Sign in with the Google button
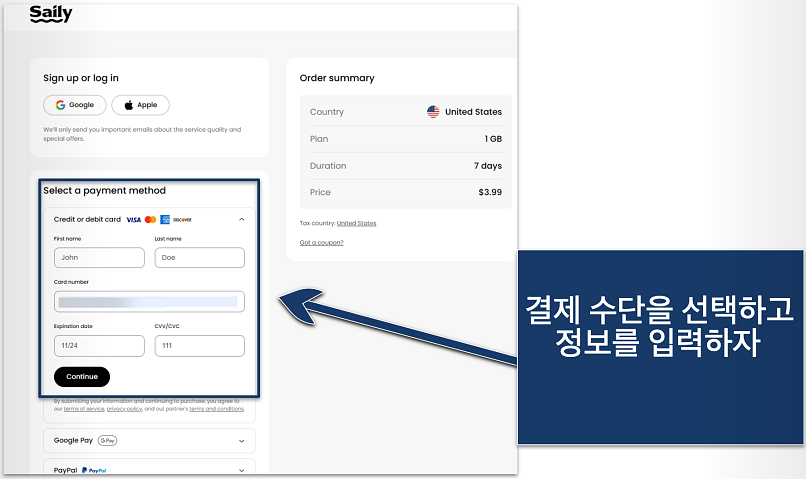Viewport: 806px width, 479px height. point(75,105)
